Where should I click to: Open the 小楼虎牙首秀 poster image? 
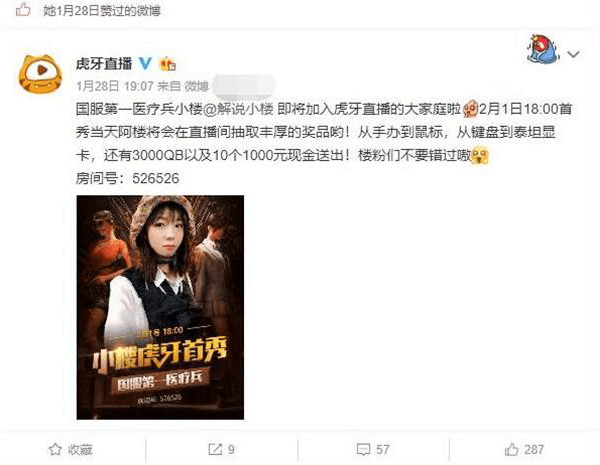click(160, 307)
